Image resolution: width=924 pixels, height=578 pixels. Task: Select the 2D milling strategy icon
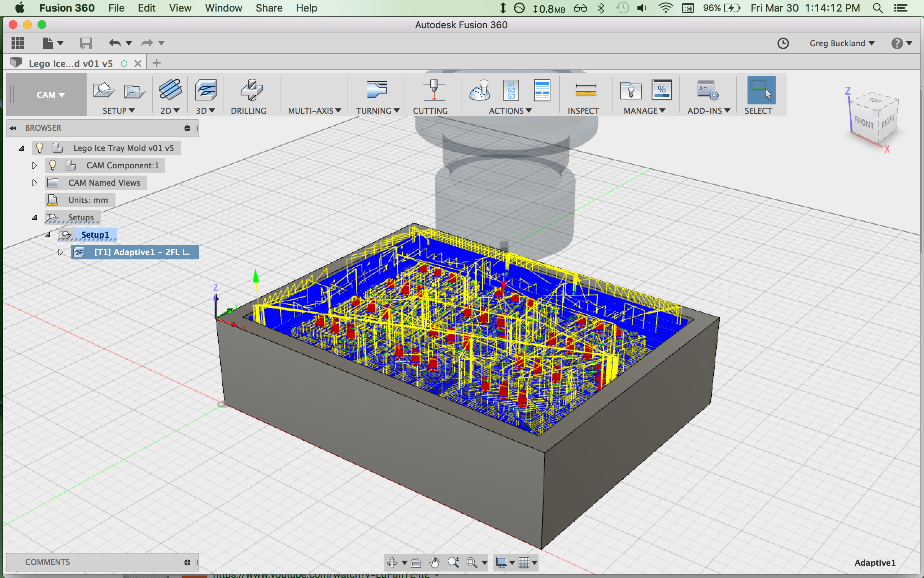[x=170, y=90]
